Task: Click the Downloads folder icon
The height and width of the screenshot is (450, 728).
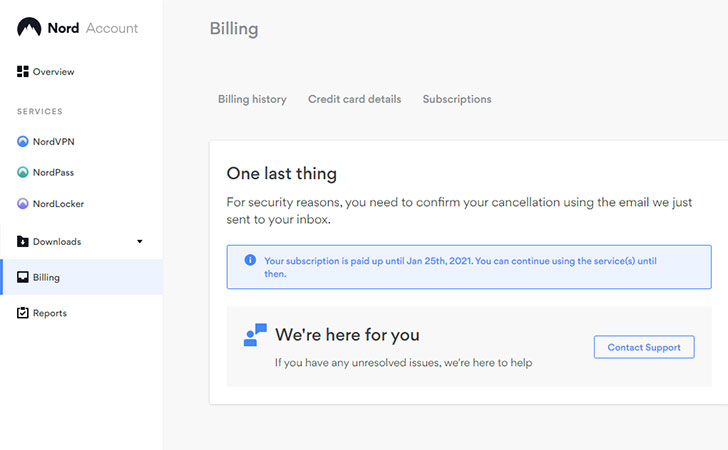Action: pos(23,241)
